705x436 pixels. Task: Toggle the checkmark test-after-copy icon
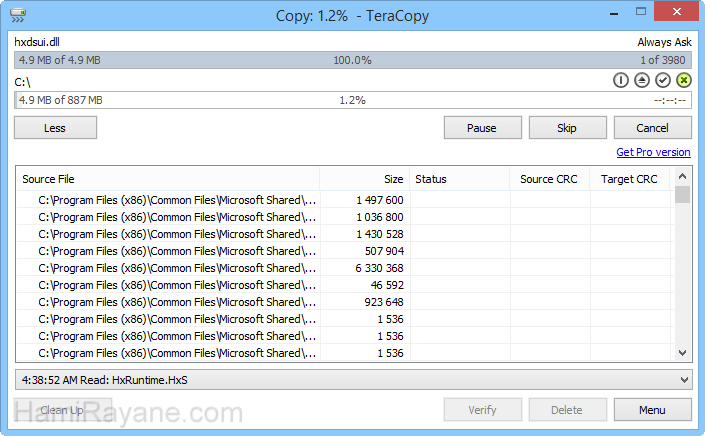(x=663, y=80)
